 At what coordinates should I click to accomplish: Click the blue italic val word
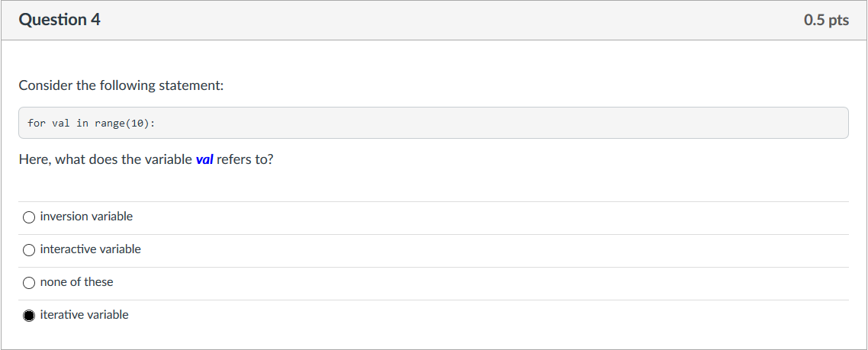coord(204,159)
